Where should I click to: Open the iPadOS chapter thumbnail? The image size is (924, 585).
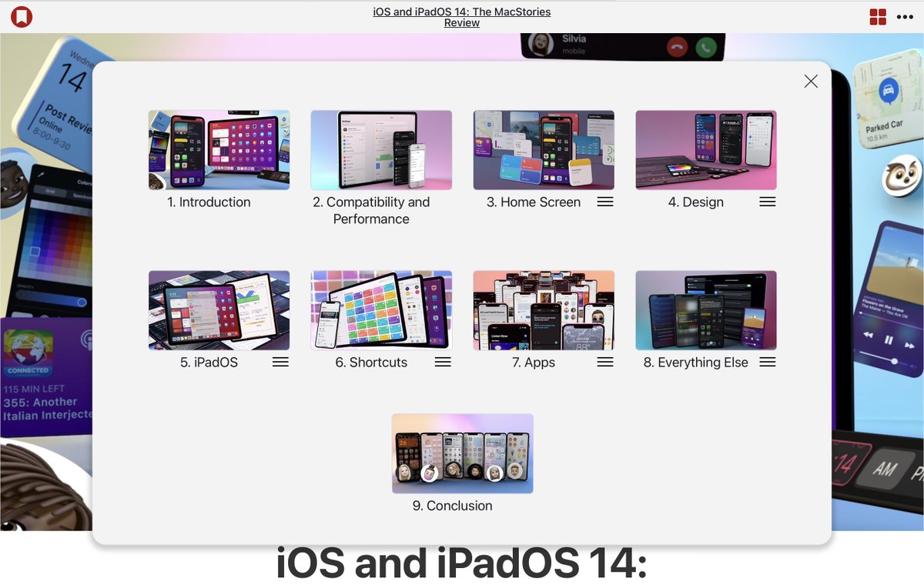tap(219, 310)
